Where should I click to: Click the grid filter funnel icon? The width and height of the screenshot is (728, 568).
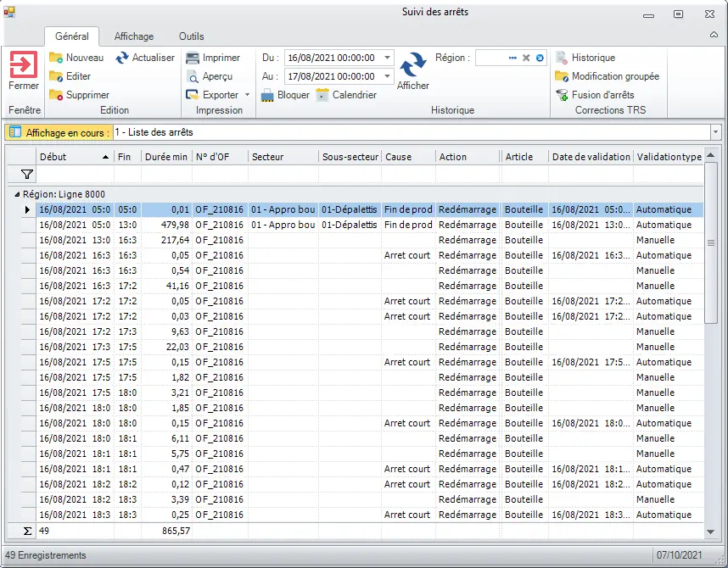click(27, 175)
